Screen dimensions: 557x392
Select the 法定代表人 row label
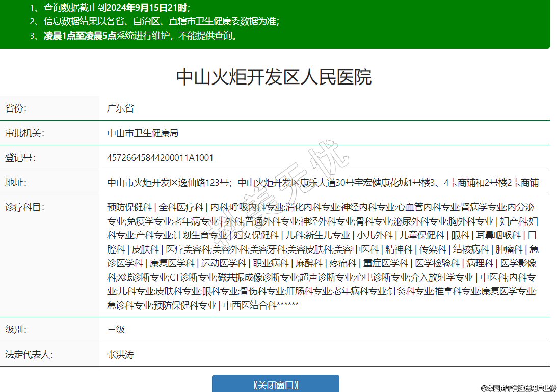point(29,355)
